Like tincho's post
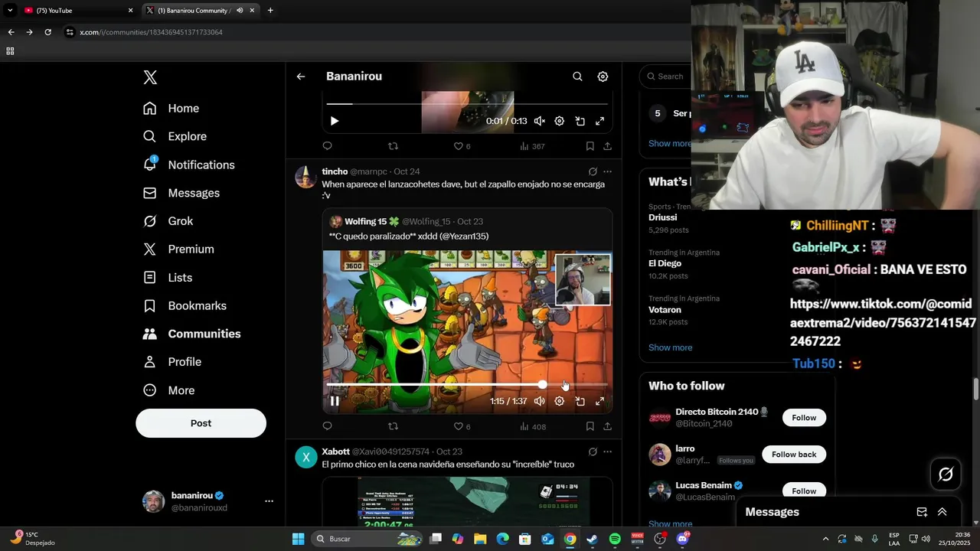The image size is (980, 551). pos(462,426)
